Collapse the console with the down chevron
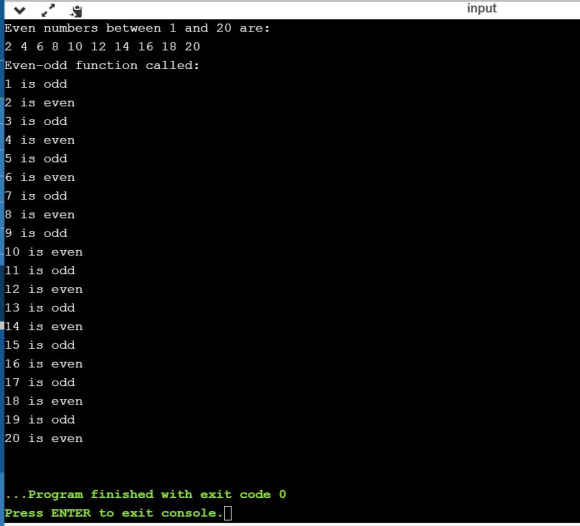 click(20, 11)
